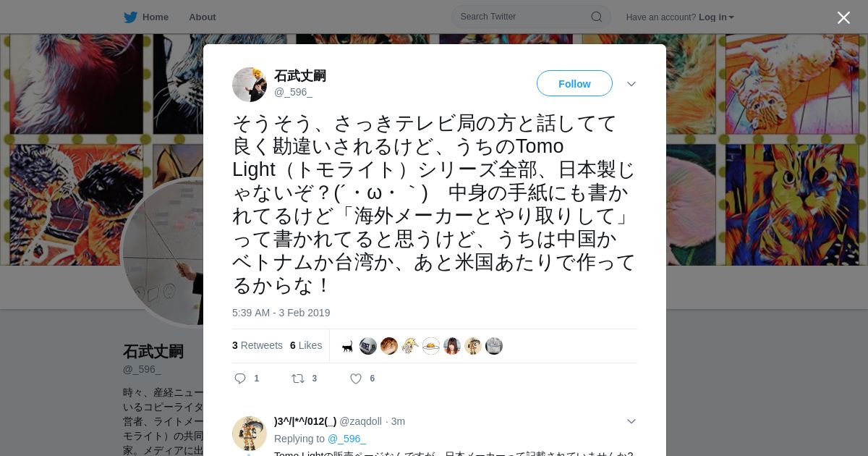Image resolution: width=868 pixels, height=456 pixels.
Task: Open the cat silhouette liker avatar
Action: (x=348, y=346)
